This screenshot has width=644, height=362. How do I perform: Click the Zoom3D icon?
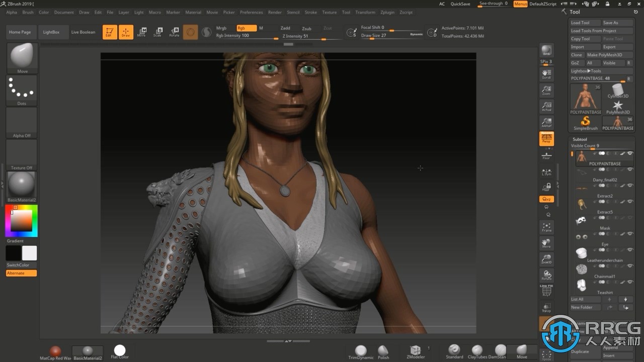coord(546,259)
